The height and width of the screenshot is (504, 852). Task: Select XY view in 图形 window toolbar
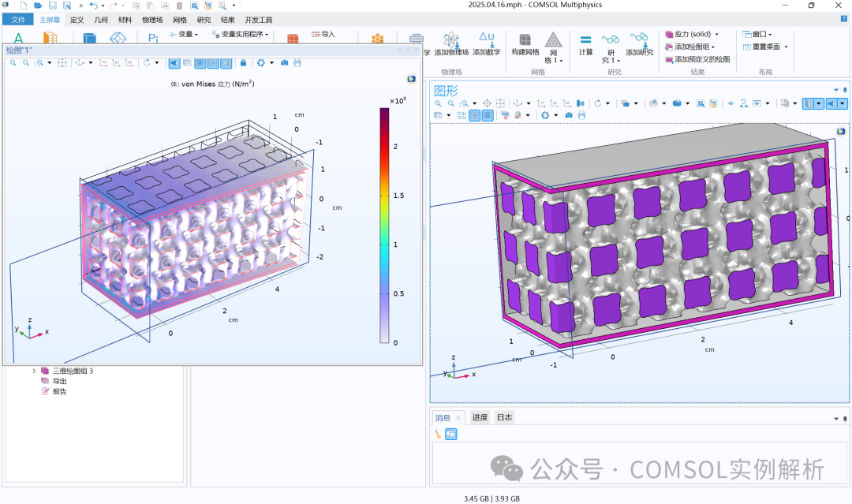point(541,103)
